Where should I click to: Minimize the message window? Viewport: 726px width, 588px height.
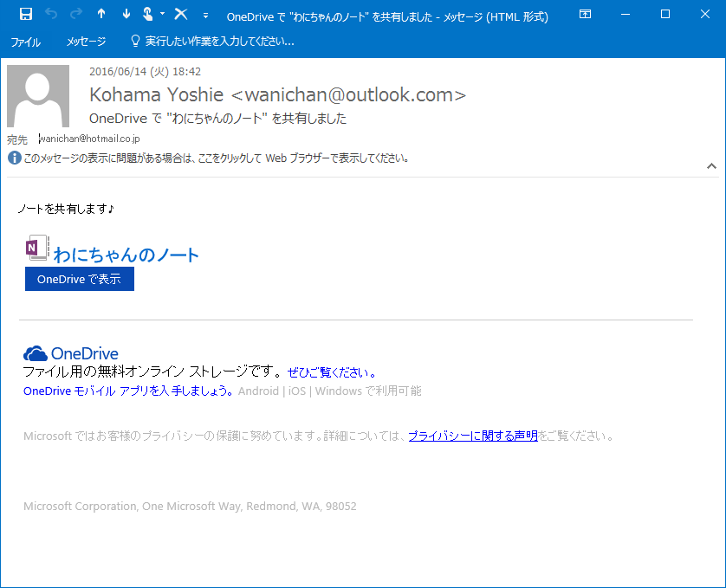click(625, 15)
